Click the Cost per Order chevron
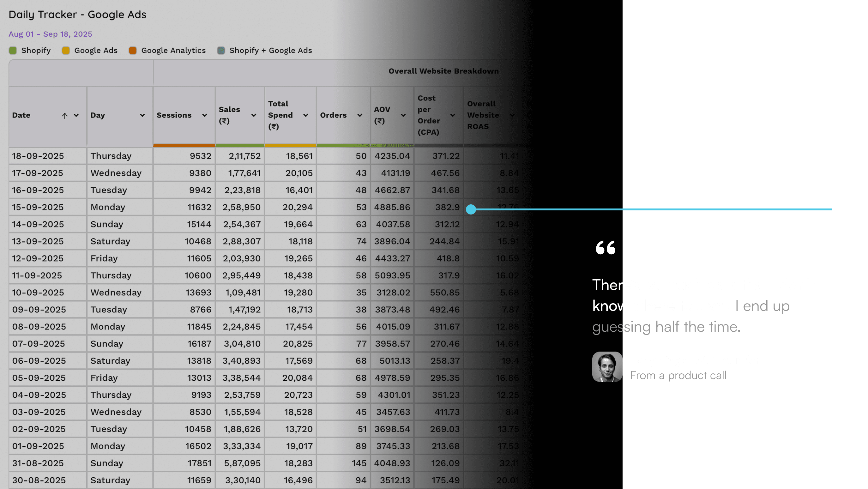Screen dimensions: 868x489 click(453, 115)
